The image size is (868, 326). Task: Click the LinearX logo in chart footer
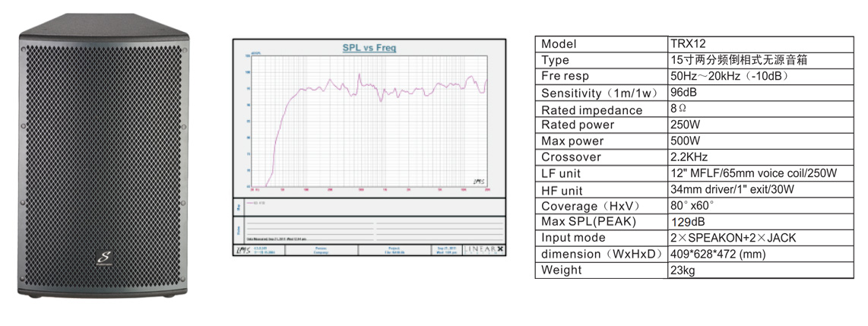[x=482, y=250]
